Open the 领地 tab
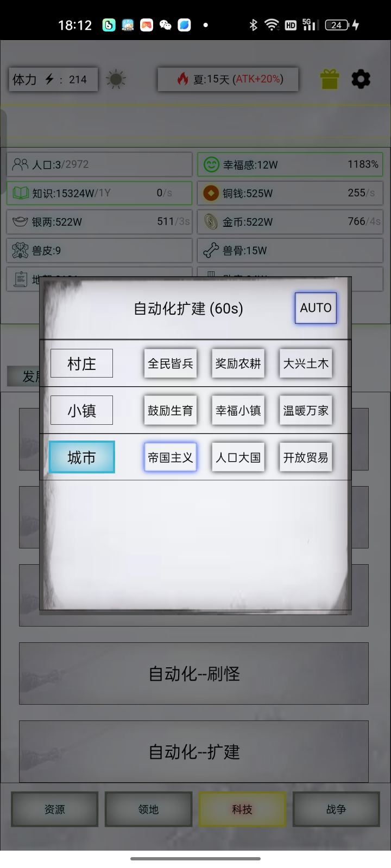 point(148,809)
